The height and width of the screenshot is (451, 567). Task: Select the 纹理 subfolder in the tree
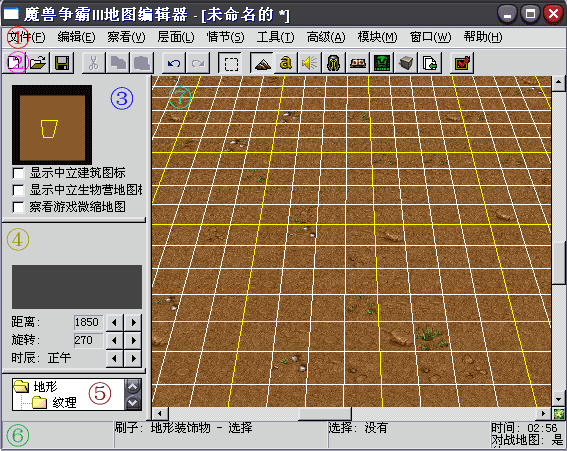coord(64,402)
